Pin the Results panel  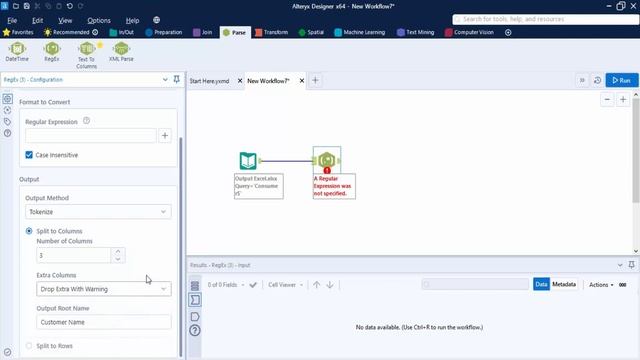click(631, 265)
